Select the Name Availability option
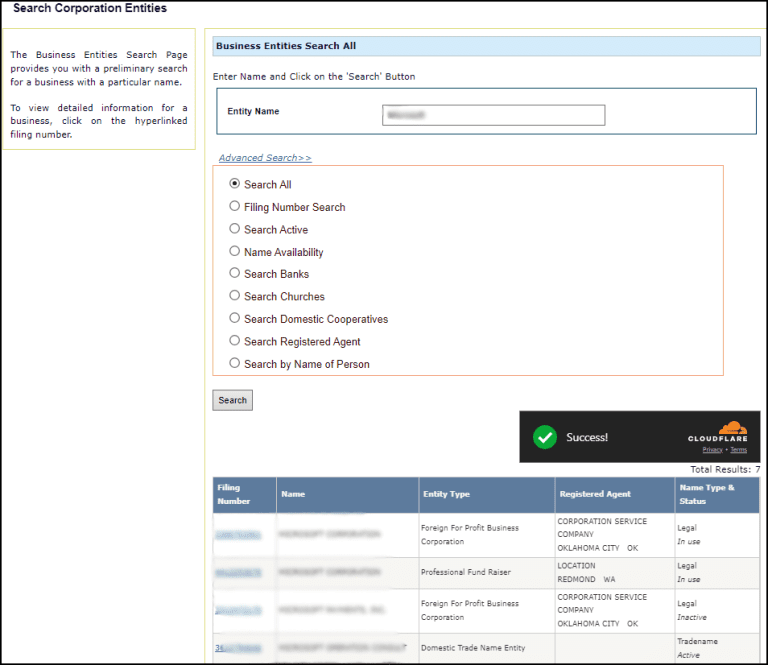The image size is (768, 665). (x=235, y=252)
